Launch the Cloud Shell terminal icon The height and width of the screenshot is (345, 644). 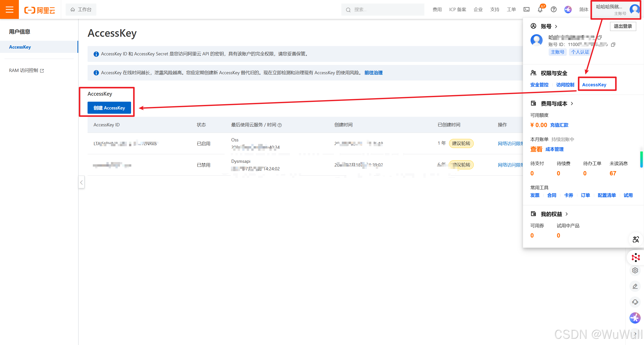coord(527,10)
